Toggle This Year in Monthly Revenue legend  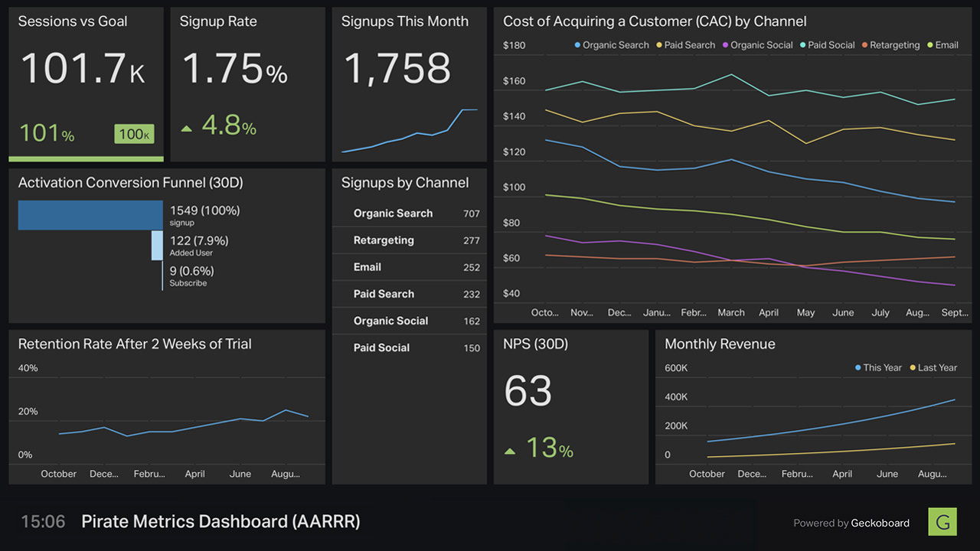[878, 368]
